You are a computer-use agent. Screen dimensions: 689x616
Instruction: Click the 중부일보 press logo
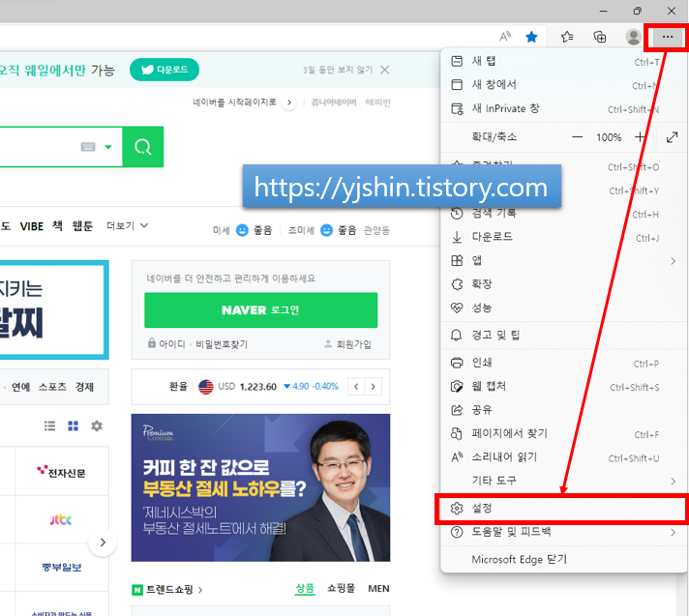[62, 568]
